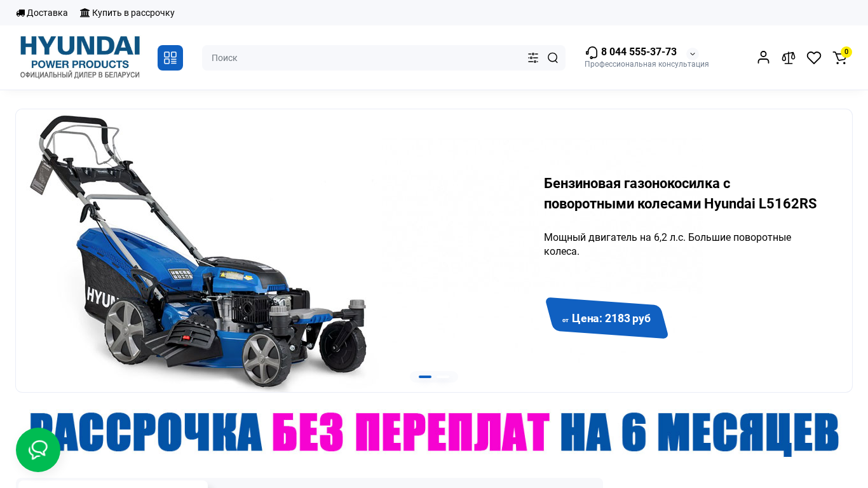Image resolution: width=868 pixels, height=488 pixels.
Task: Open the catalog menu grid icon
Action: (170, 58)
